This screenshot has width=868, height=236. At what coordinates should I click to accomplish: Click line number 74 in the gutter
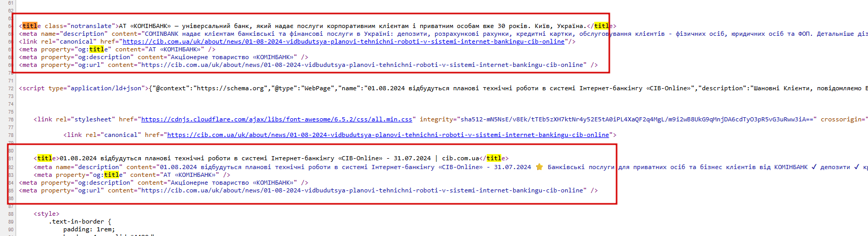pos(11,104)
